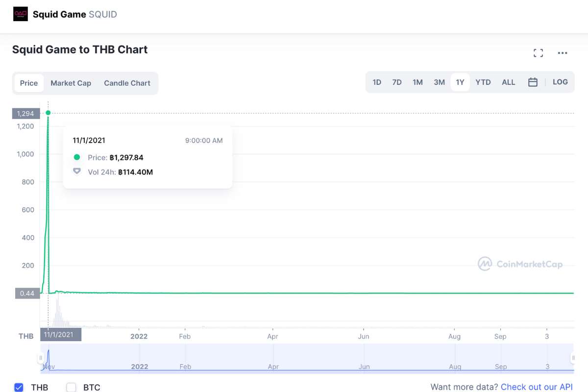Select the 7D time range

click(x=397, y=82)
